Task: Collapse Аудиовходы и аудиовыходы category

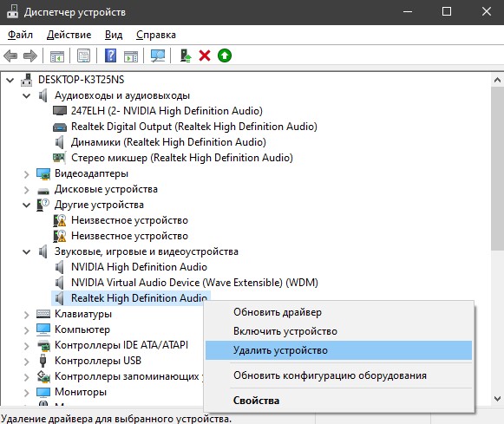Action: click(27, 95)
